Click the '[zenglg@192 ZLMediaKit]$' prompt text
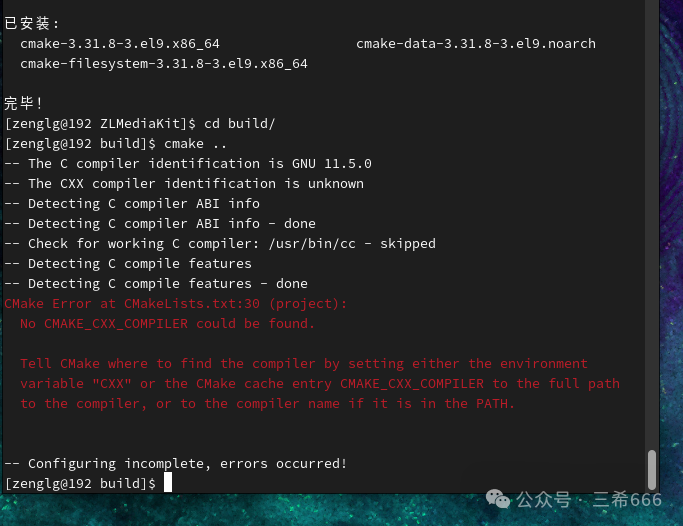This screenshot has height=526, width=683. point(100,123)
